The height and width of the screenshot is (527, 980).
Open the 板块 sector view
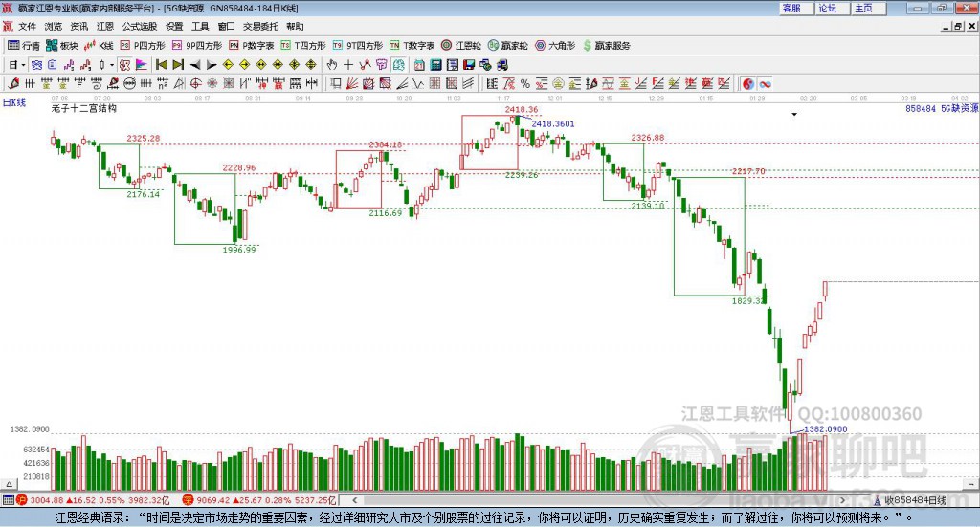tap(62, 46)
